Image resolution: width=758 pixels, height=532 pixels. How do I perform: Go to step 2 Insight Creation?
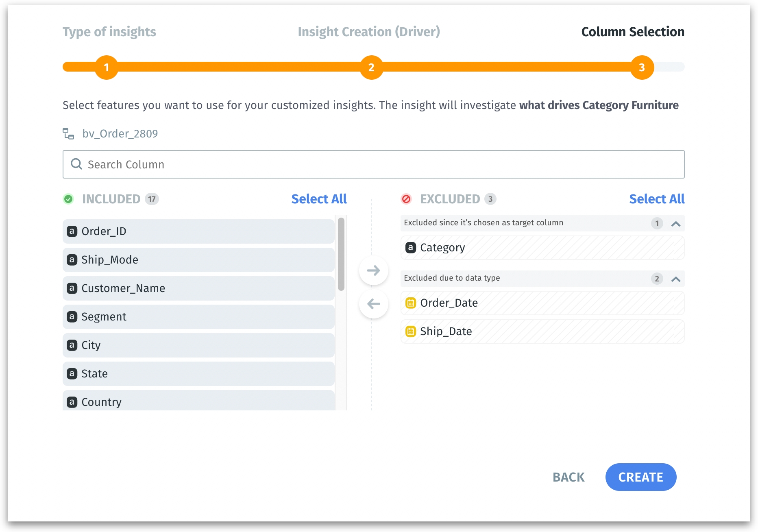pyautogui.click(x=371, y=68)
